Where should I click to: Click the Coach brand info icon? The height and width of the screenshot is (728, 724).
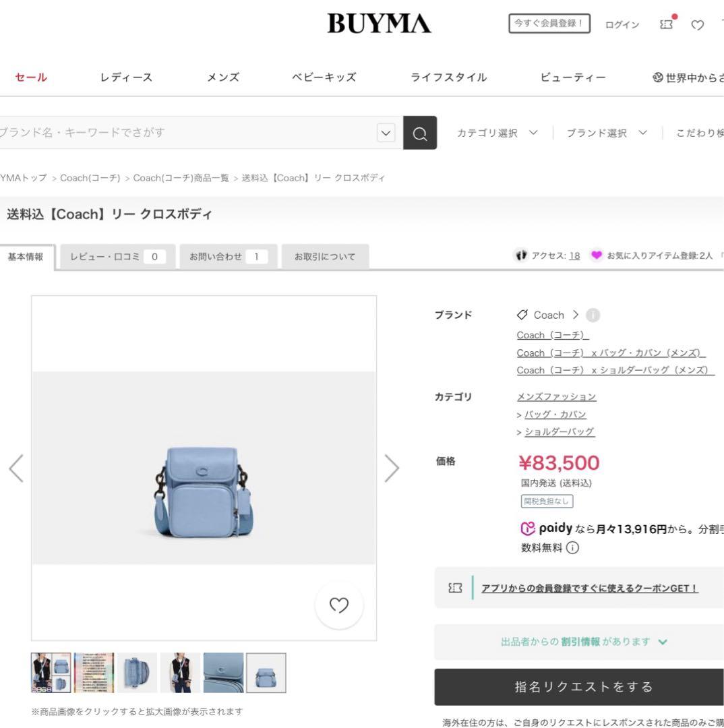tap(593, 315)
